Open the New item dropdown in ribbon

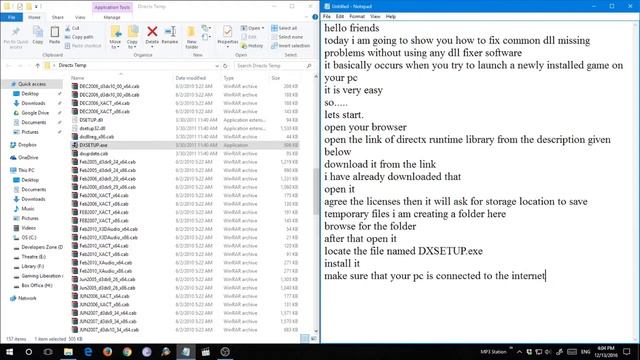206,28
